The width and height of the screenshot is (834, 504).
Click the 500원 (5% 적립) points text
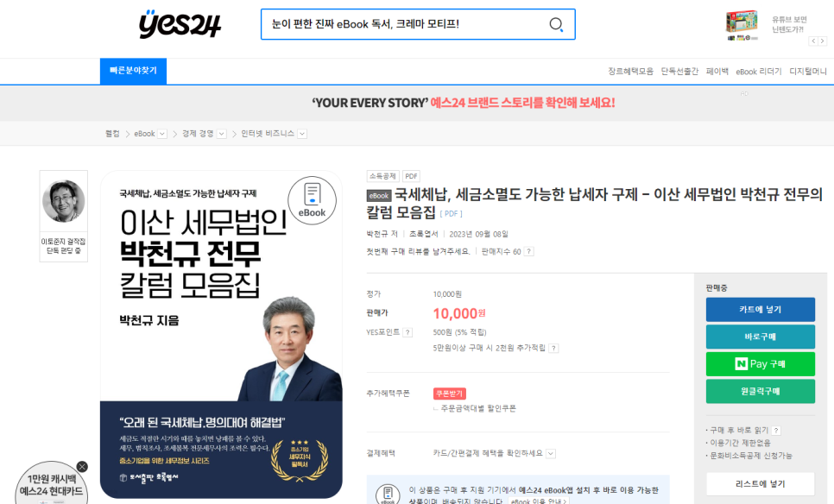coord(459,332)
